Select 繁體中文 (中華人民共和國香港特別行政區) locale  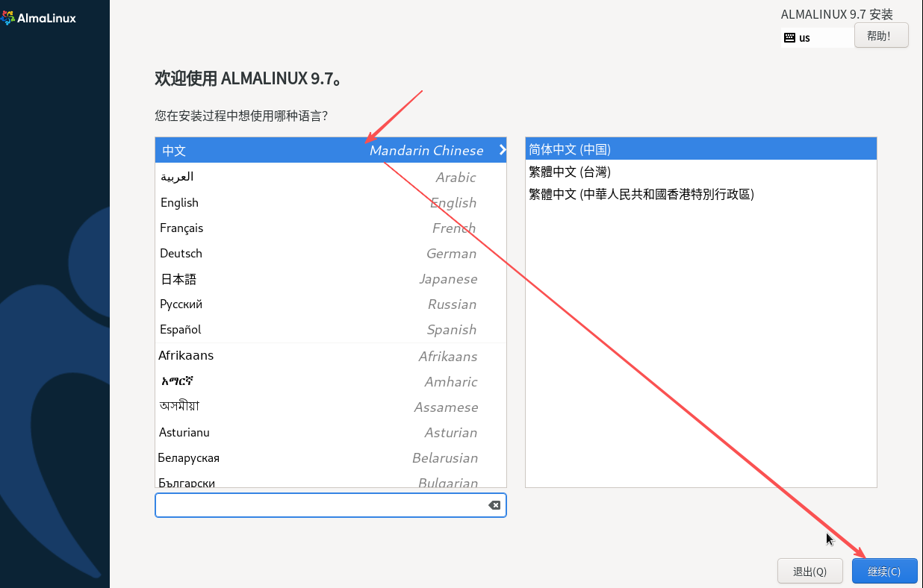click(700, 194)
